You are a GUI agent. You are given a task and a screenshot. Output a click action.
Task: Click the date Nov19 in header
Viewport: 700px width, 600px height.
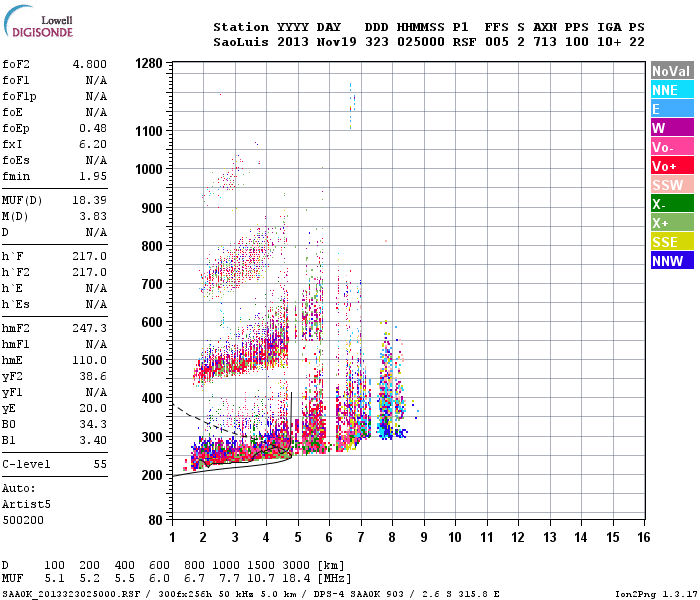[337, 42]
